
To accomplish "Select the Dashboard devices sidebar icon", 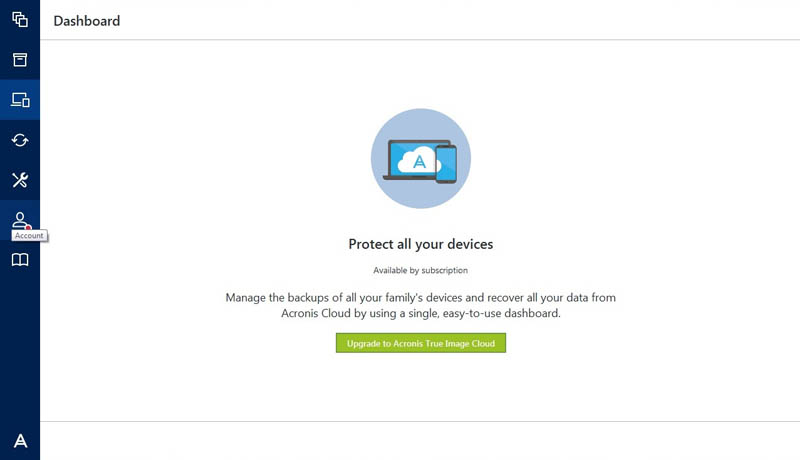I will tap(20, 99).
